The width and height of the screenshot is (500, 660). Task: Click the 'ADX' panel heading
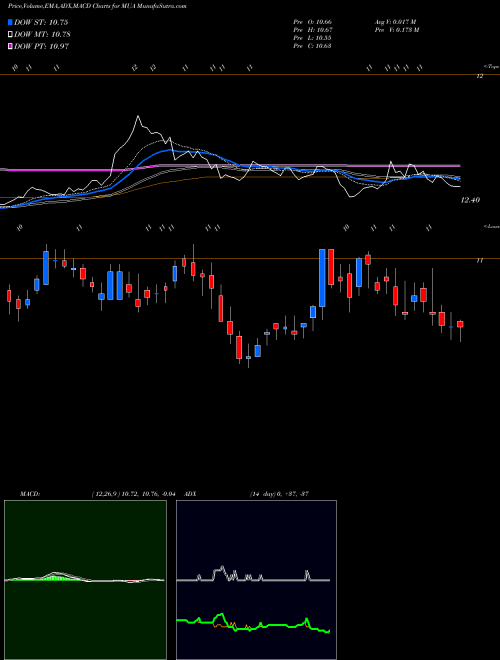click(x=191, y=494)
